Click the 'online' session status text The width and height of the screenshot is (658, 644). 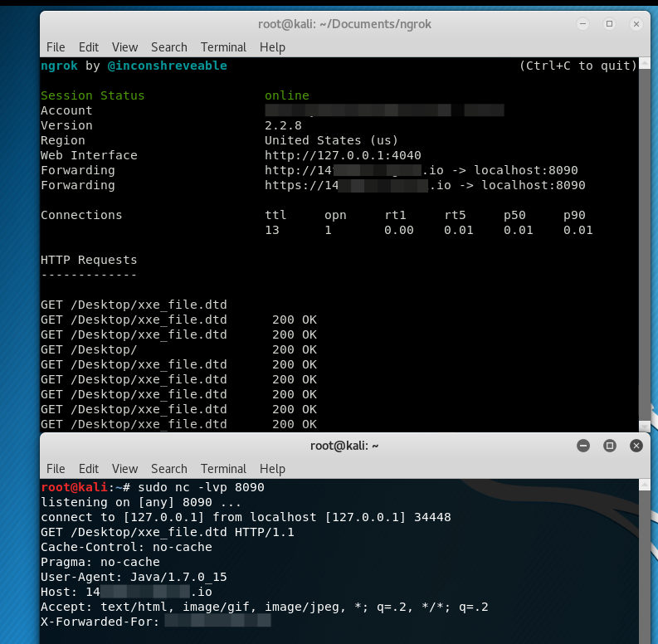(286, 95)
